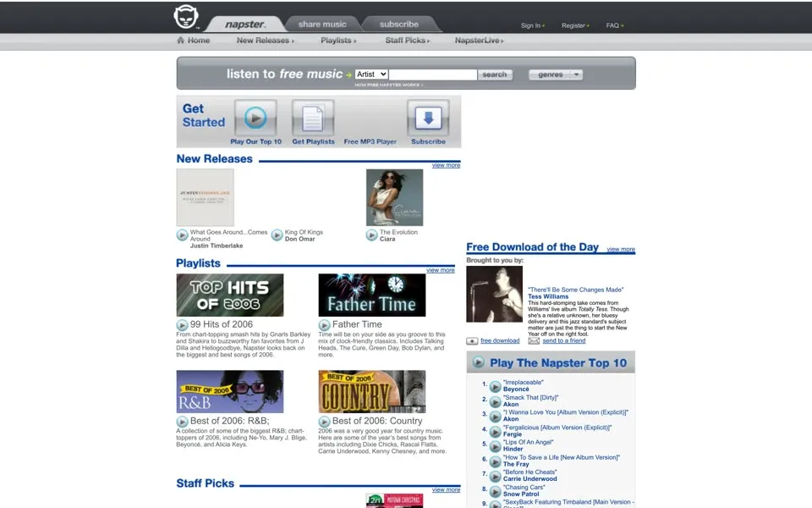Play "Smack That [Dirty]" by Akon

[495, 401]
